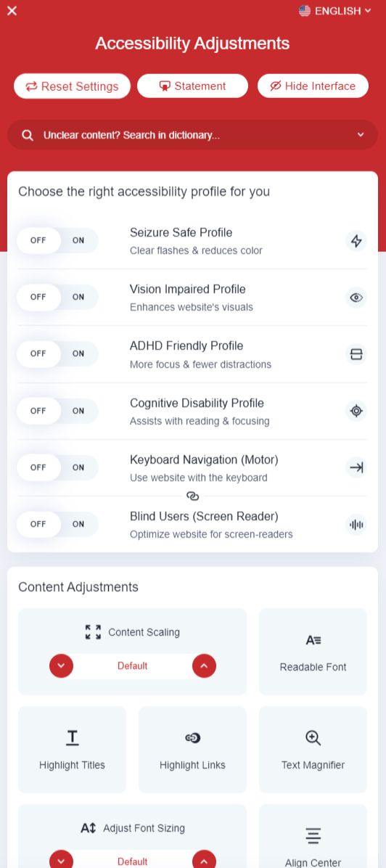
Task: Click the dictionary search field
Action: tap(192, 134)
